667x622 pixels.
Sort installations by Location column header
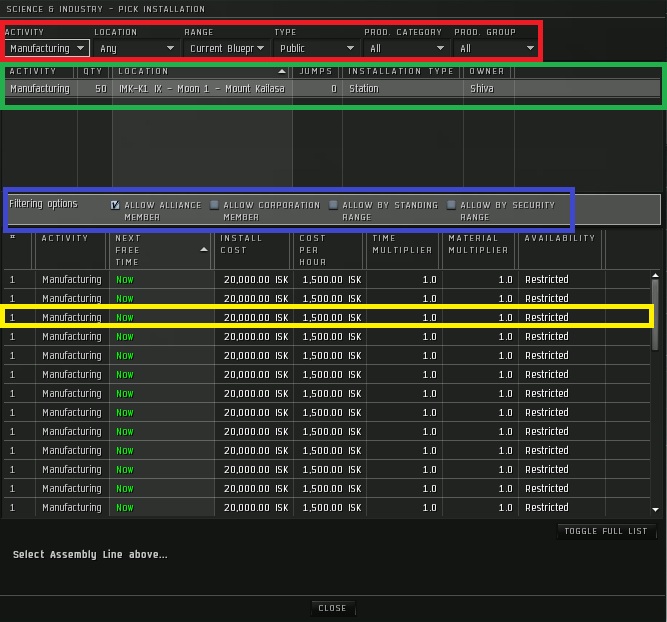pyautogui.click(x=202, y=71)
